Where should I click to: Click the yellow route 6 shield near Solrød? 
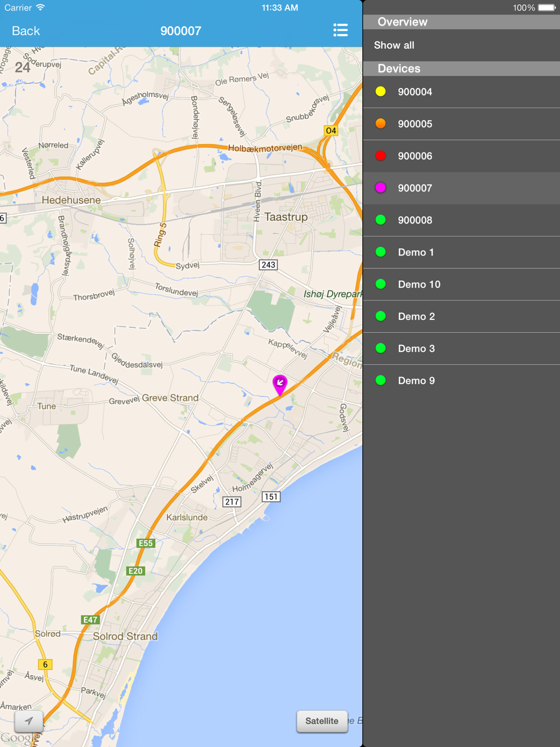point(45,665)
